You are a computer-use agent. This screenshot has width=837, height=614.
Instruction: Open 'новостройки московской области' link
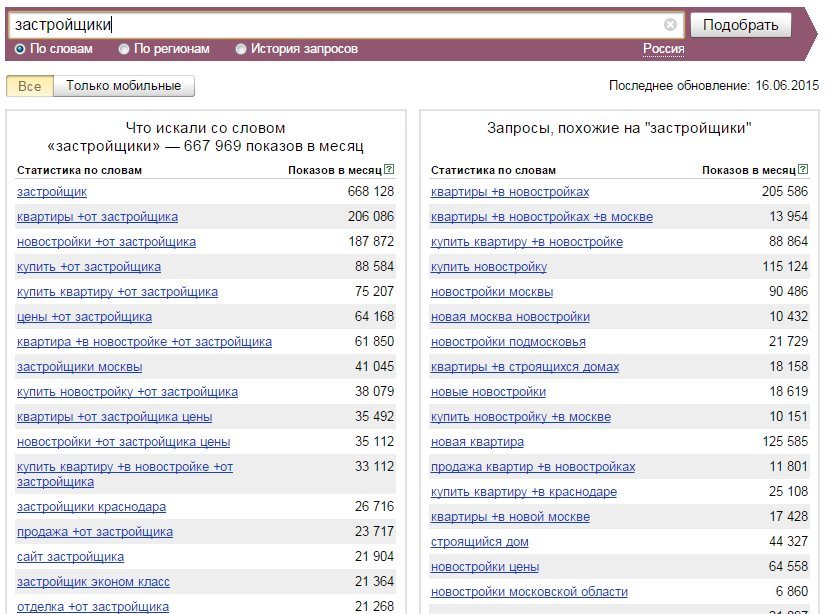coord(529,592)
